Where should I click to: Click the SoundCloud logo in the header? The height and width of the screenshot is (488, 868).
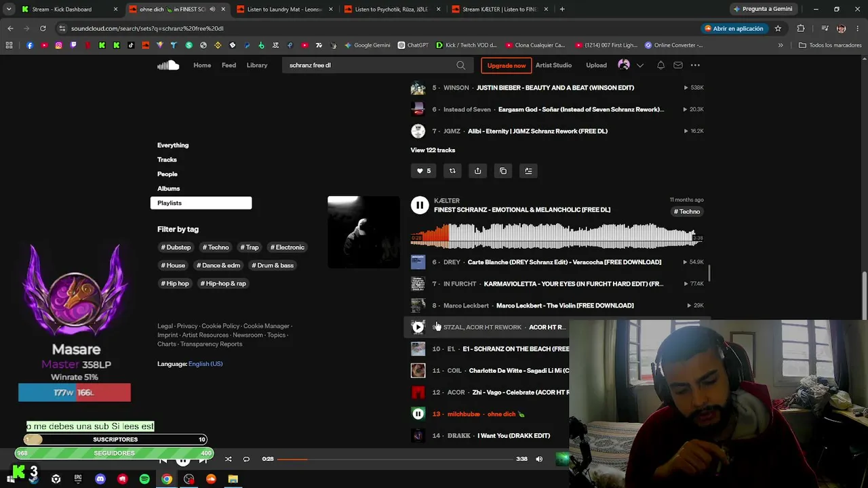[168, 65]
